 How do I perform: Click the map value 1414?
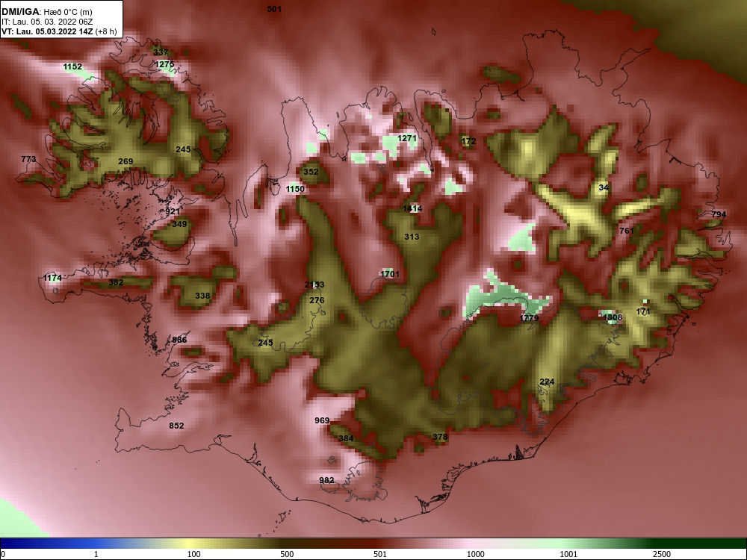[x=412, y=208]
